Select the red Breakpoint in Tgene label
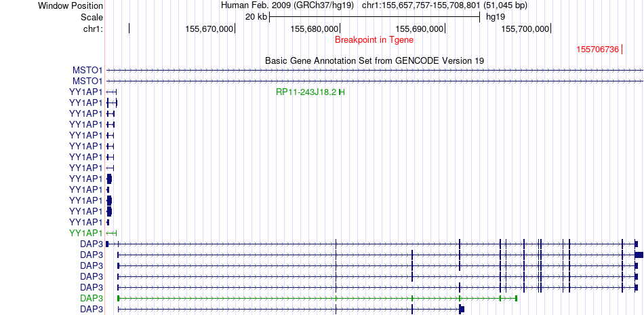The image size is (644, 315). click(x=374, y=40)
